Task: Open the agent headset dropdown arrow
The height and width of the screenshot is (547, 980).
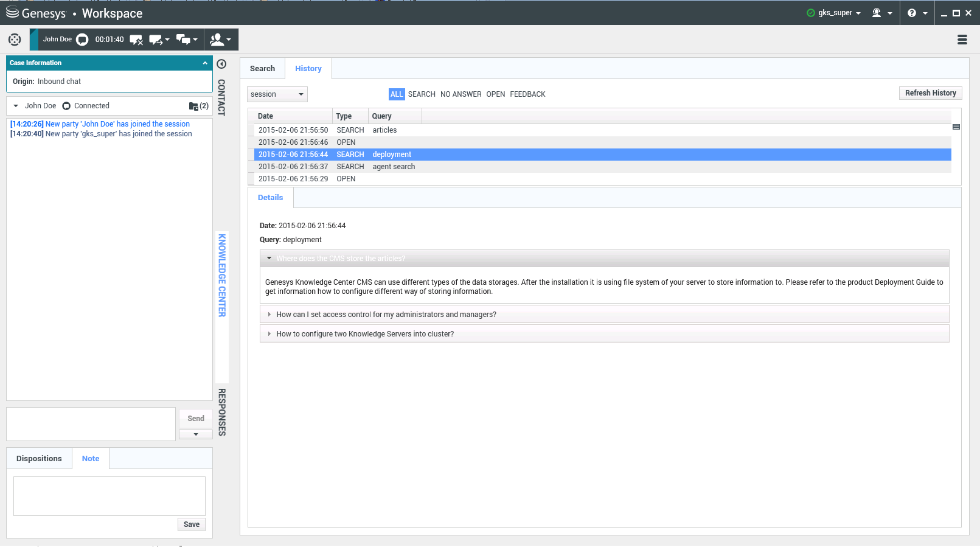Action: pyautogui.click(x=890, y=13)
